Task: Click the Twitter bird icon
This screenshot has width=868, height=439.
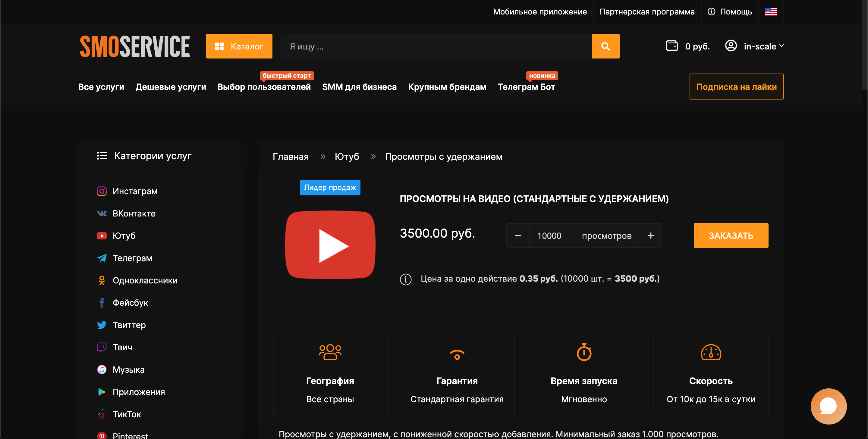Action: (x=102, y=325)
